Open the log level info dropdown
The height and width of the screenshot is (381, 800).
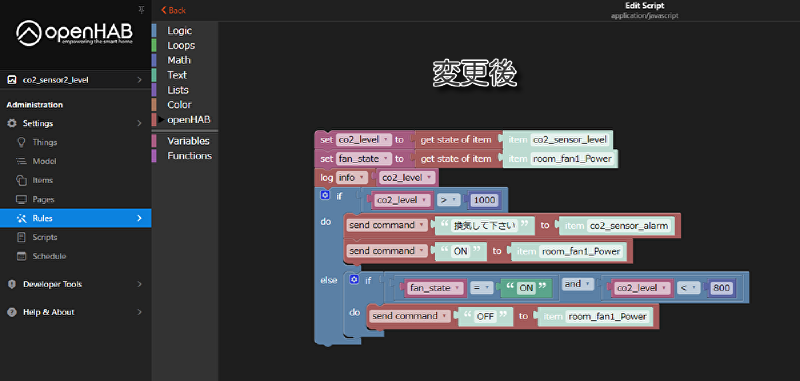352,177
